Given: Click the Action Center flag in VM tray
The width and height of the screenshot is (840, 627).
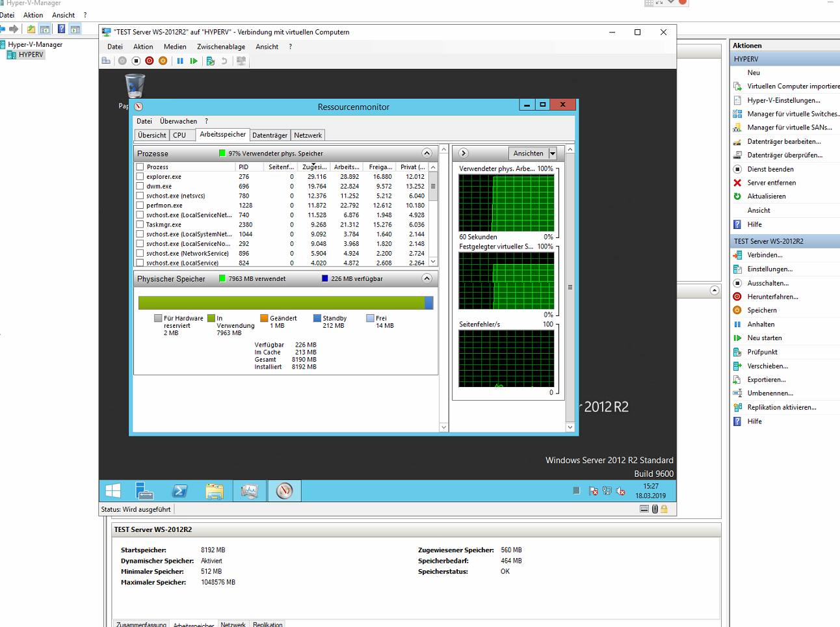Looking at the screenshot, I should tap(594, 491).
